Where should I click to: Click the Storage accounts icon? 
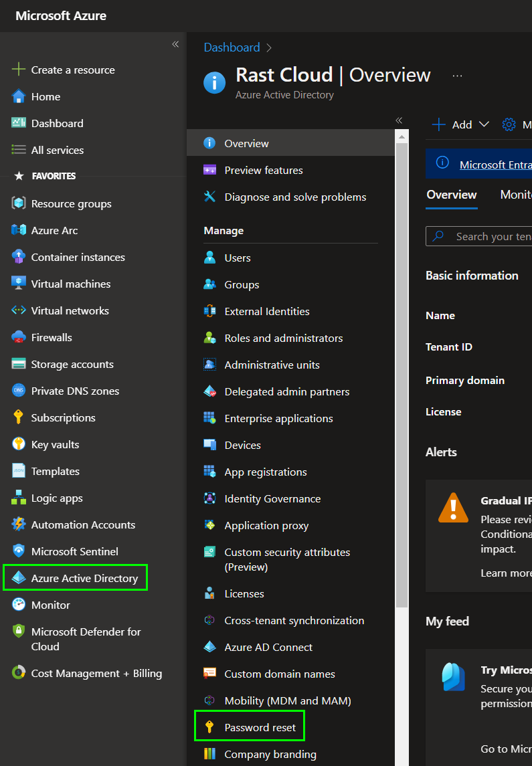[19, 364]
